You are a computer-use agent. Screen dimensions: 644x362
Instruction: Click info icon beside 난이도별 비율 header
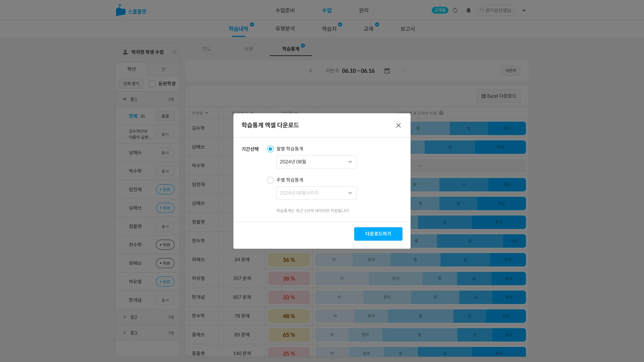[x=441, y=113]
